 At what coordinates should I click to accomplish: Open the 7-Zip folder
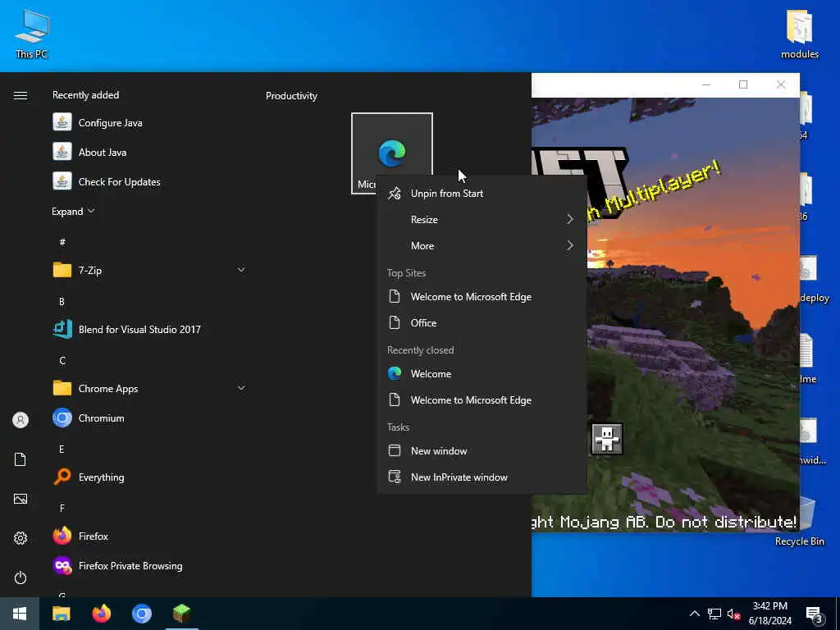(x=149, y=271)
